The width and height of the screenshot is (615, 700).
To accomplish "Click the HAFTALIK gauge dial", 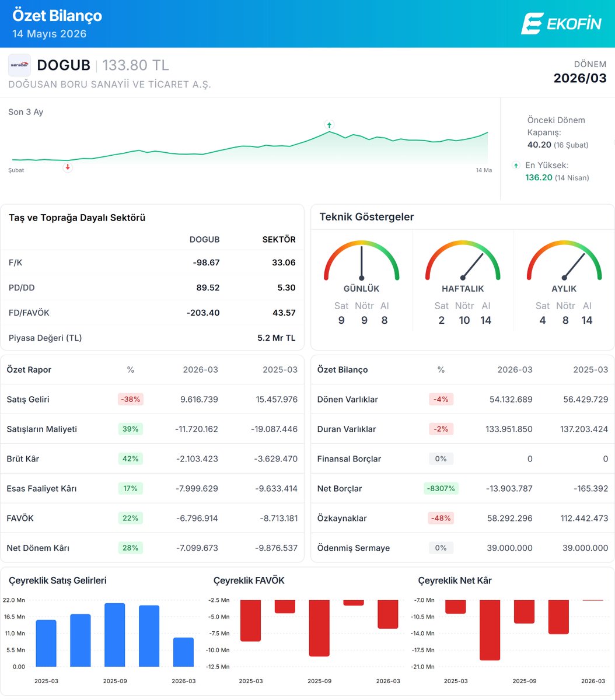I will [463, 261].
